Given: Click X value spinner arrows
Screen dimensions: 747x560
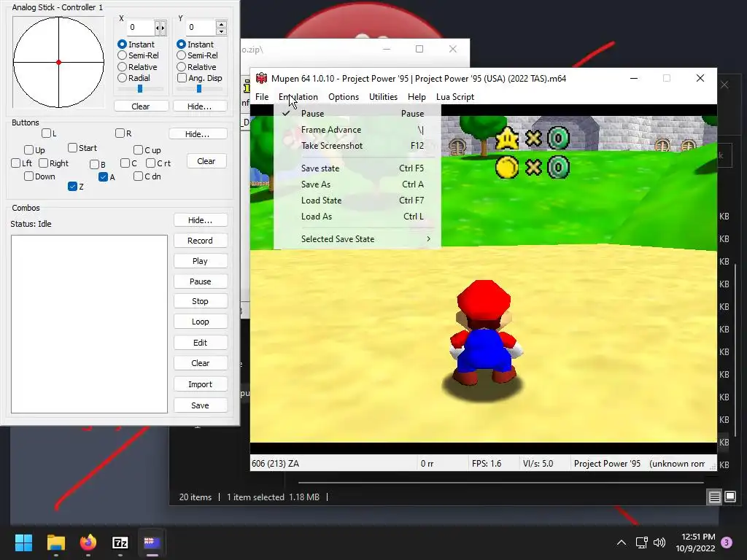Looking at the screenshot, I should point(160,28).
